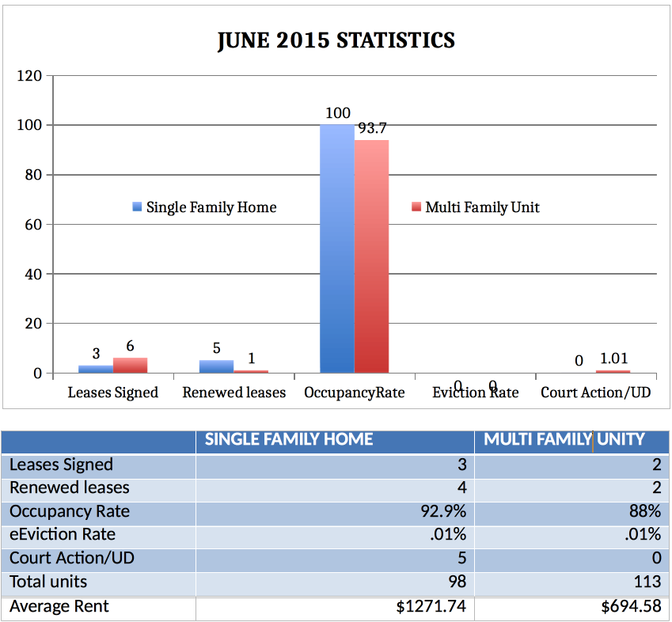The width and height of the screenshot is (672, 622).
Task: Select the blue Leases Signed bar labeled 3
Action: tap(96, 370)
